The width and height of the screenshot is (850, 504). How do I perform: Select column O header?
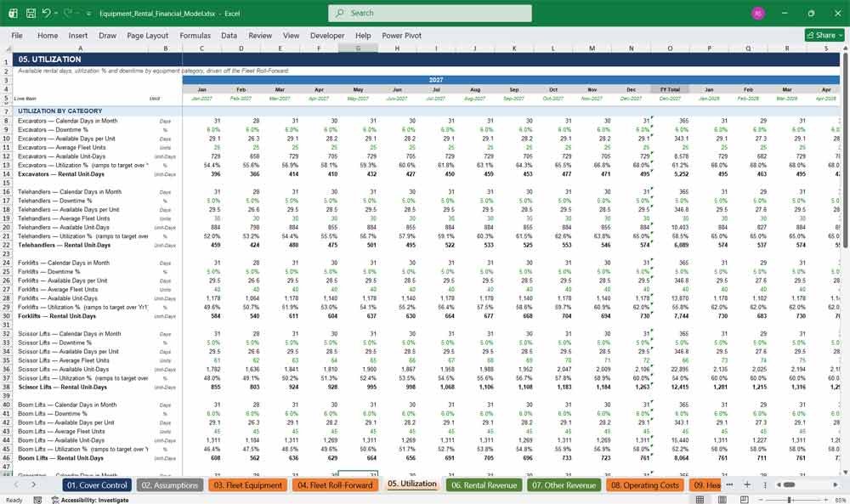(x=670, y=48)
